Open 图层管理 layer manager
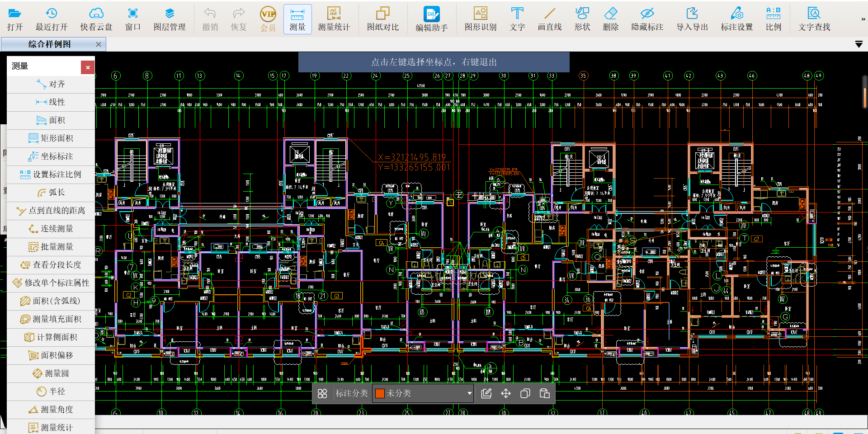 (170, 19)
